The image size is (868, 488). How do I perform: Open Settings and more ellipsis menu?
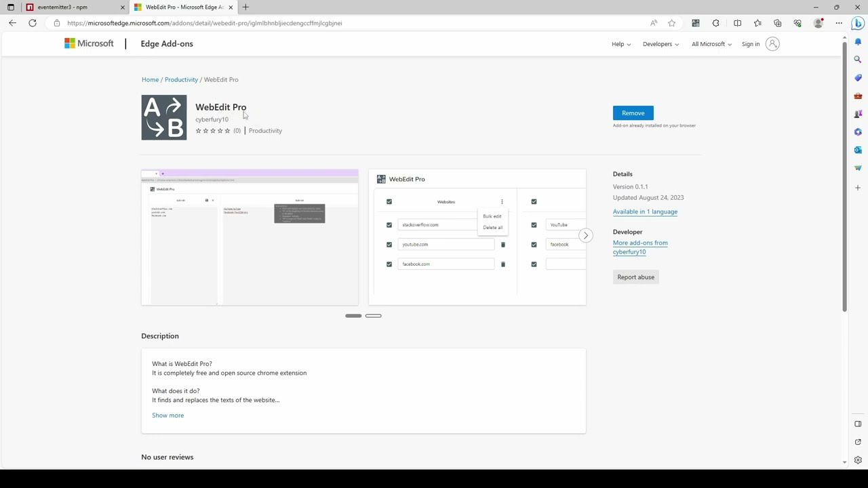[x=839, y=23]
